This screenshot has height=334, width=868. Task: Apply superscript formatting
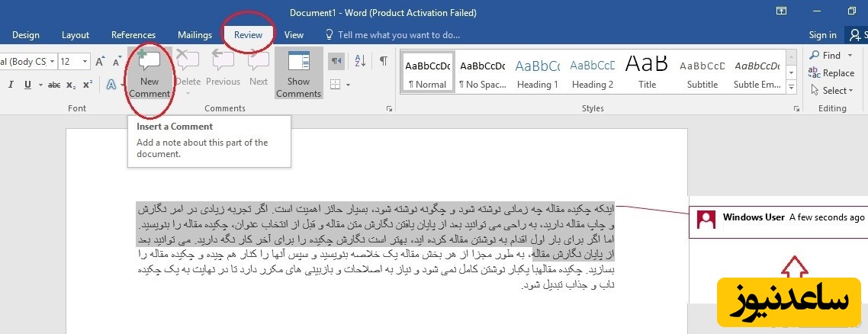click(88, 85)
